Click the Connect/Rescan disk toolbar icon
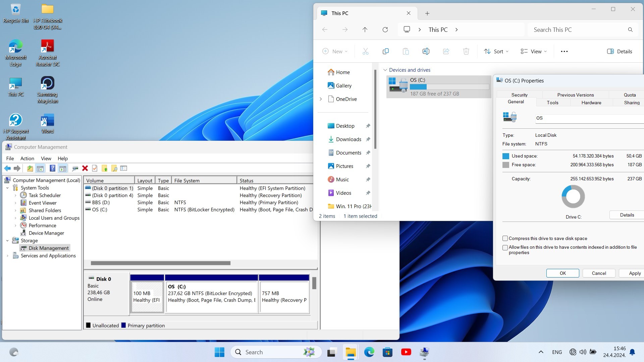 [75, 168]
